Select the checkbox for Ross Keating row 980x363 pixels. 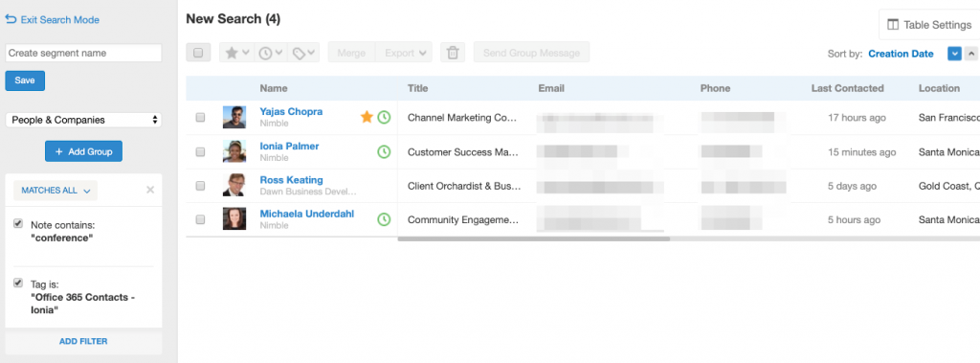tap(200, 186)
